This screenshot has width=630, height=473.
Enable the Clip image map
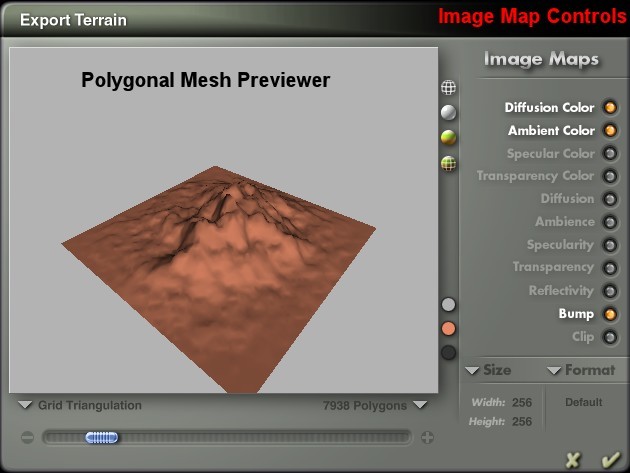coord(609,337)
